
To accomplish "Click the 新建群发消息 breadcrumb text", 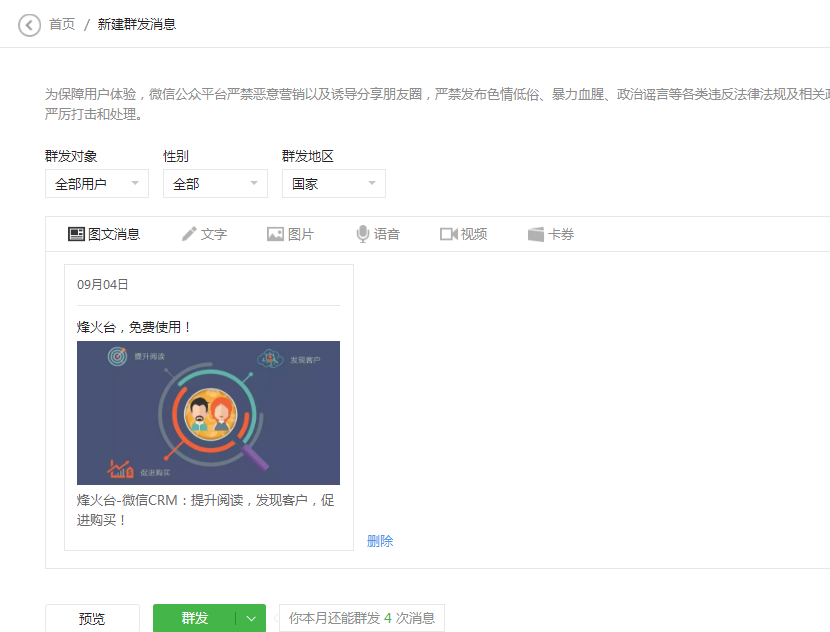I will point(137,24).
